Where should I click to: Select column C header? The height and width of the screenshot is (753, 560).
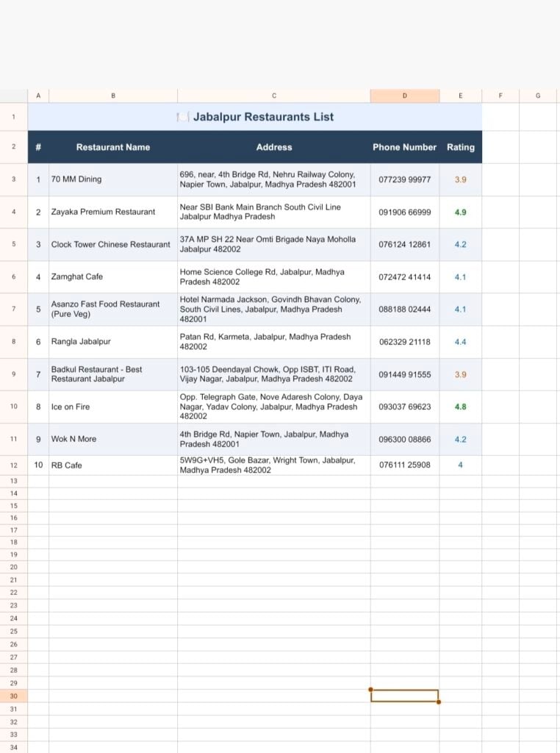[274, 96]
